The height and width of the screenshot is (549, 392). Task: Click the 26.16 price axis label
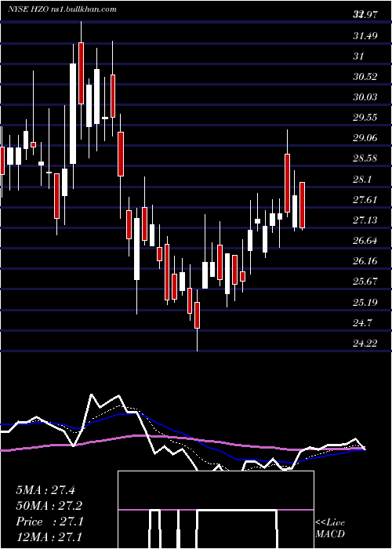365,261
